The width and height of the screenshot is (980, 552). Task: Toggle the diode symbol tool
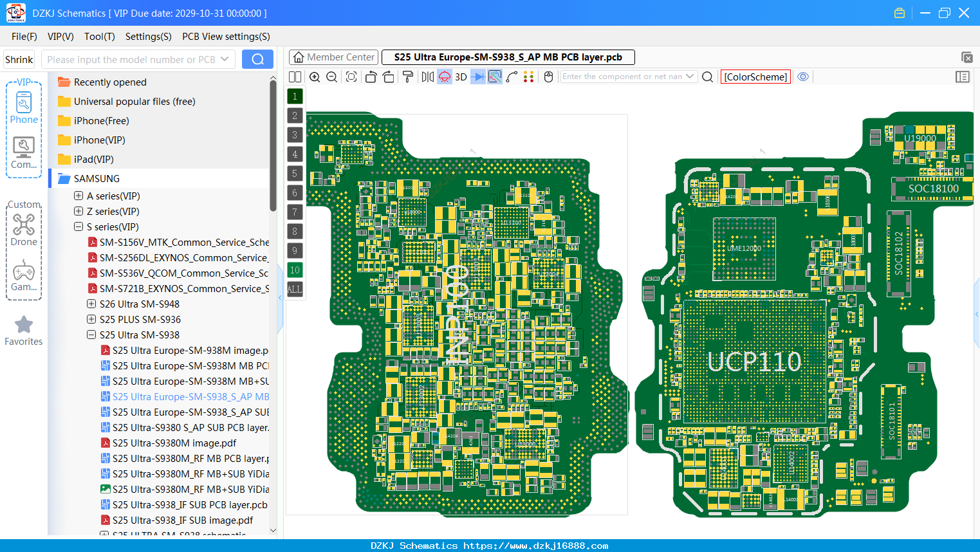click(x=478, y=77)
